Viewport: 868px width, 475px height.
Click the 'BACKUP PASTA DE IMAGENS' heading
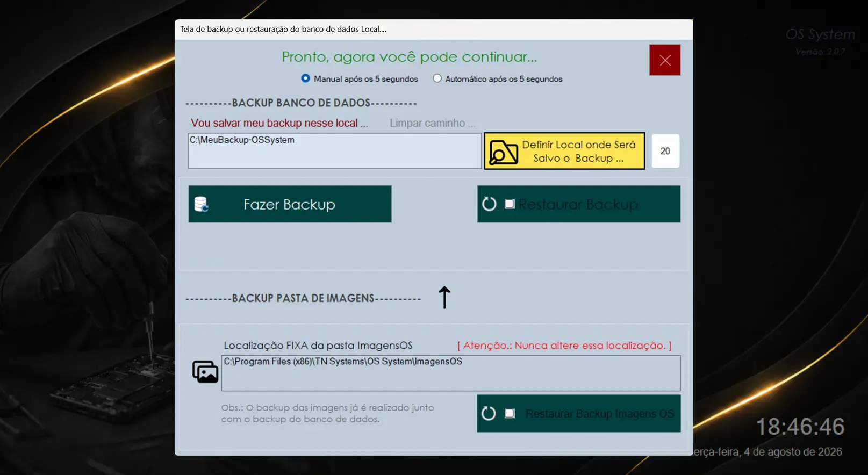click(303, 298)
